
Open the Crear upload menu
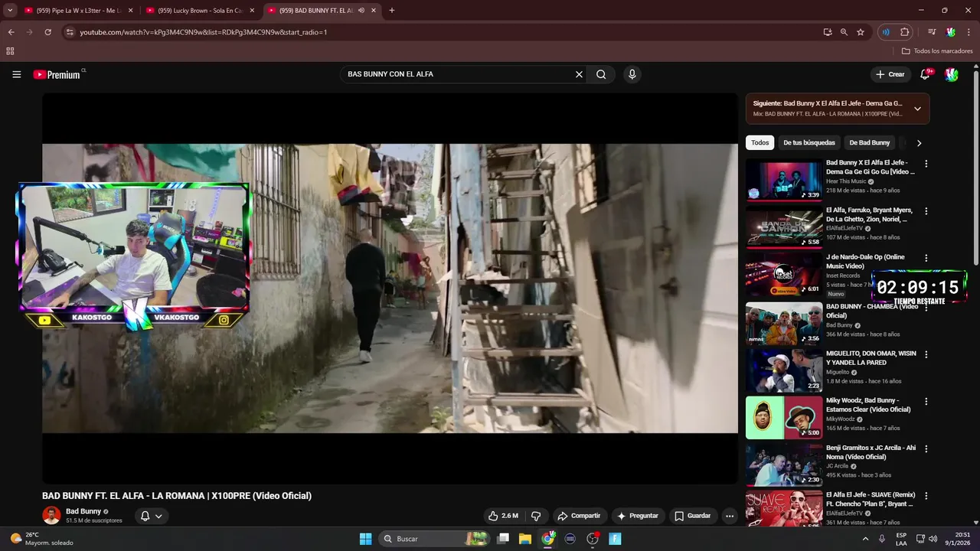coord(890,74)
